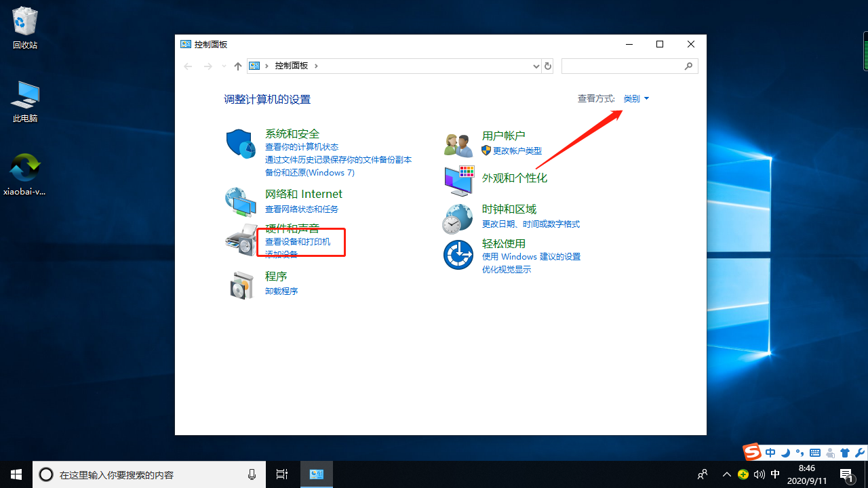Click 查看设备和打印机 link
This screenshot has width=868, height=488.
click(x=298, y=242)
